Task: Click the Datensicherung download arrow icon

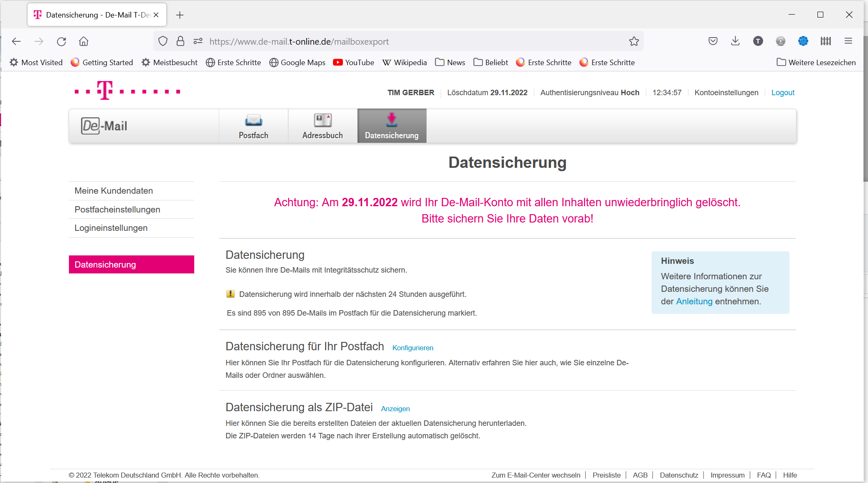Action: pyautogui.click(x=391, y=119)
